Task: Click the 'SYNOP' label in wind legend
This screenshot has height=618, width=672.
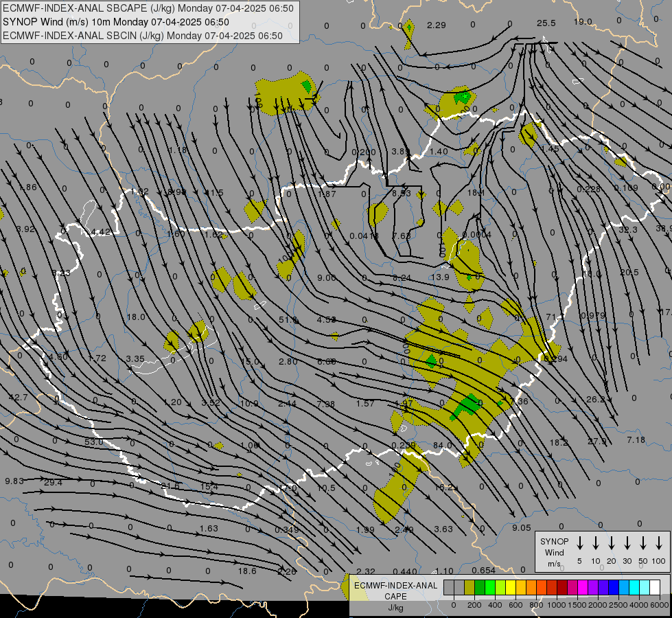Action: point(554,541)
